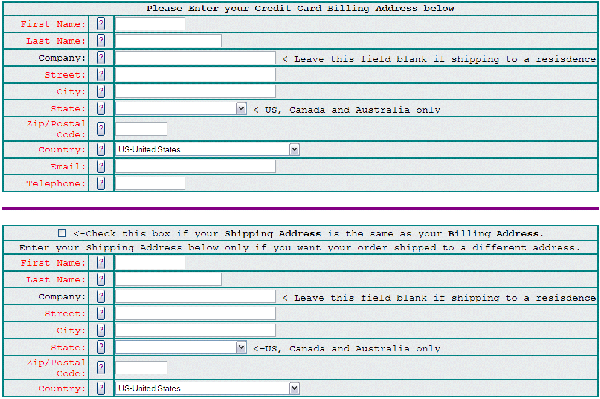Click 'Enter your Shipping Address below only' instruction text
Image resolution: width=600 pixels, height=399 pixels.
(x=300, y=248)
